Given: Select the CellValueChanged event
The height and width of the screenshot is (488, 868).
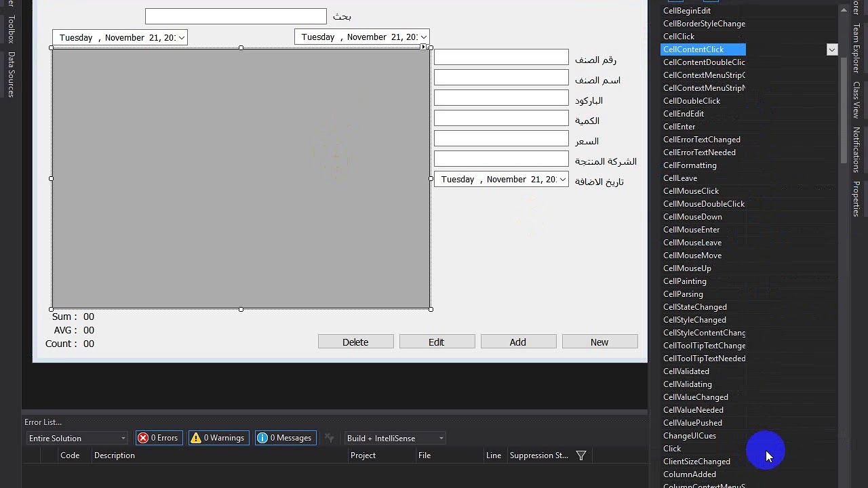Looking at the screenshot, I should coord(696,397).
